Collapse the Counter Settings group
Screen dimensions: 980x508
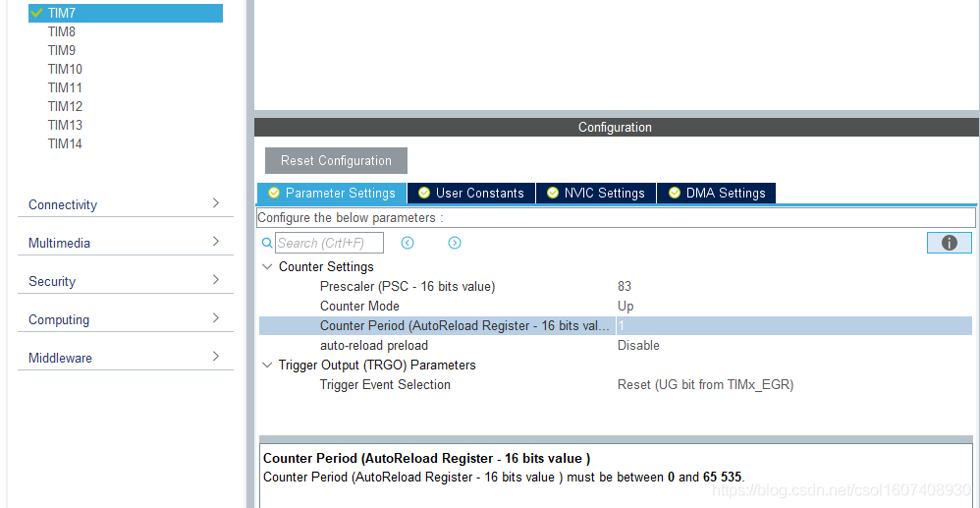(x=267, y=267)
